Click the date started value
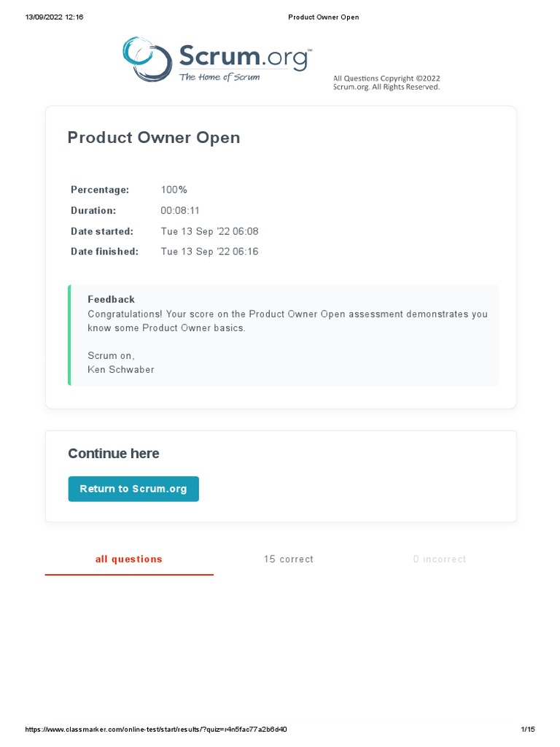This screenshot has width=560, height=747. coord(209,231)
